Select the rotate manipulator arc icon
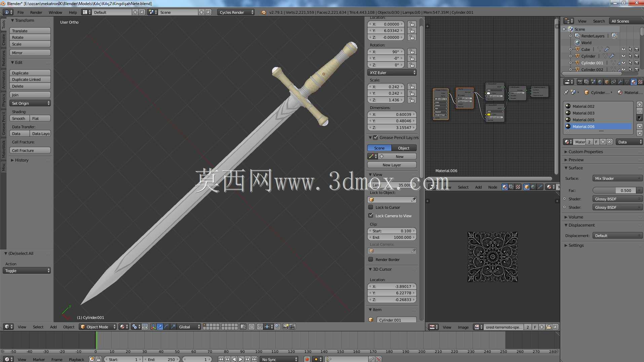Image resolution: width=644 pixels, height=362 pixels. click(x=166, y=327)
